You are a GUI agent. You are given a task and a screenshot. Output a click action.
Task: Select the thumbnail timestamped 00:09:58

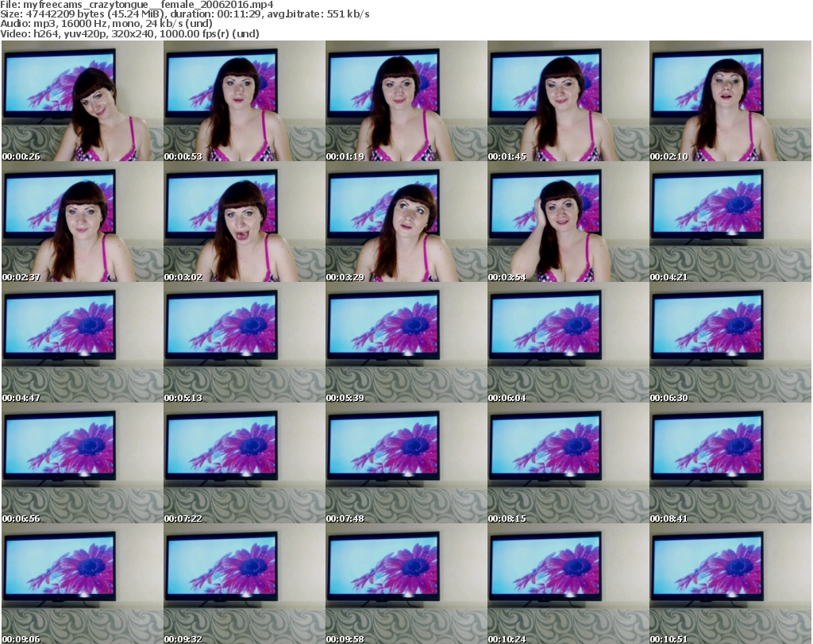[406, 584]
